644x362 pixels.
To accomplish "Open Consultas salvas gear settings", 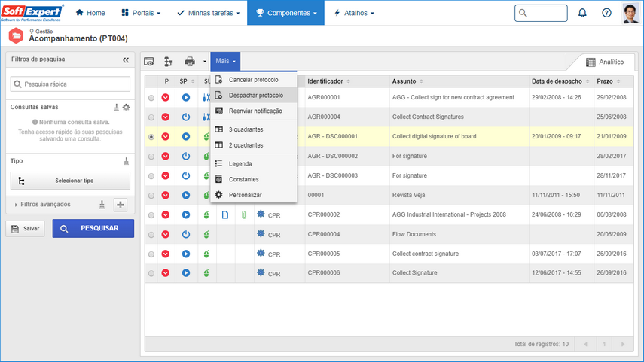I will [126, 107].
